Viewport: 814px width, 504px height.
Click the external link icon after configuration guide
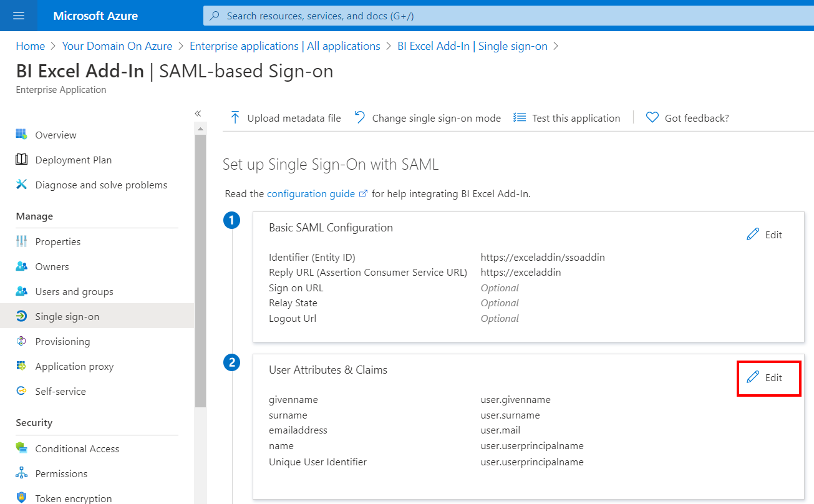363,194
